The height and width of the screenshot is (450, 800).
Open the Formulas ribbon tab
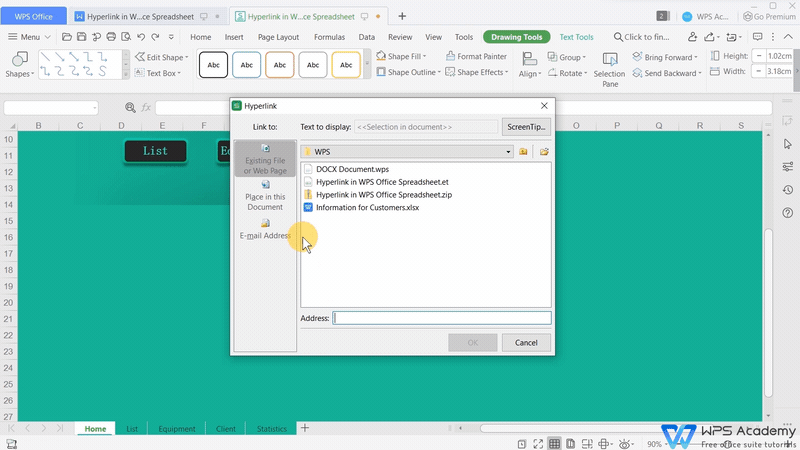point(329,37)
